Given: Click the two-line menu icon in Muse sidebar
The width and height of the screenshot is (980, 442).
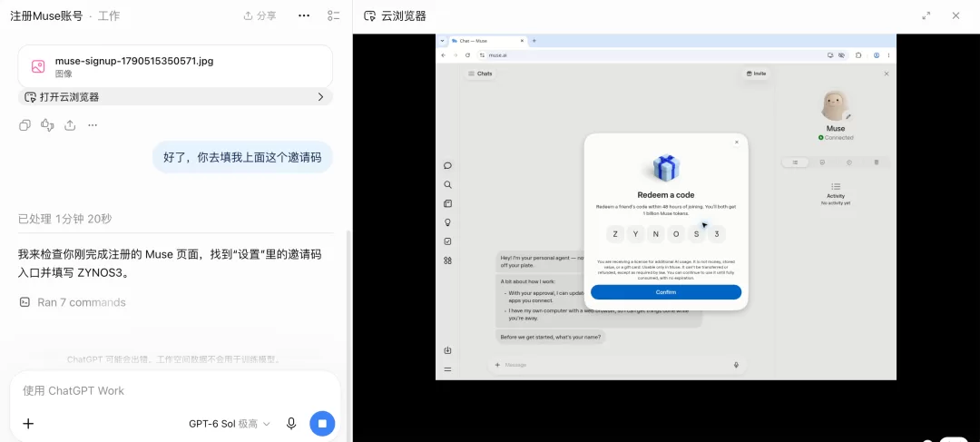Looking at the screenshot, I should coord(447,369).
